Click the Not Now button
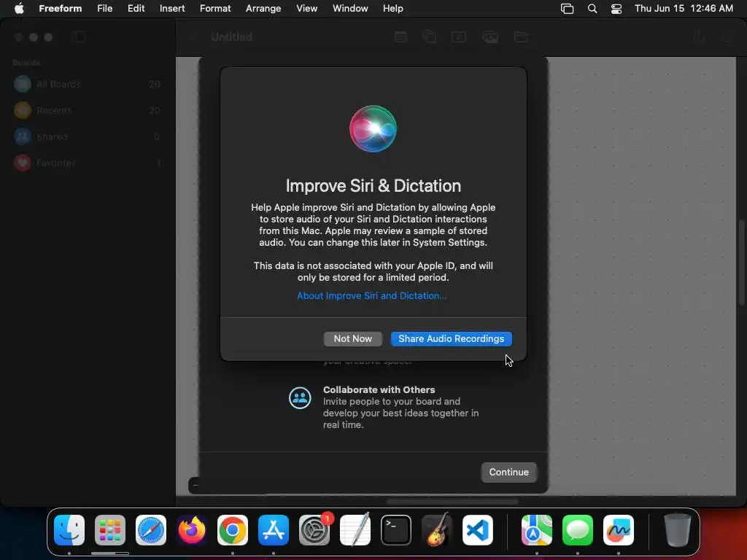Image resolution: width=747 pixels, height=560 pixels. coord(352,338)
